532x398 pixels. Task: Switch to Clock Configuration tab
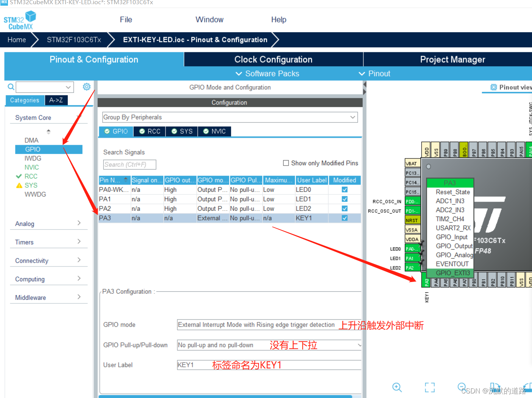tap(273, 60)
